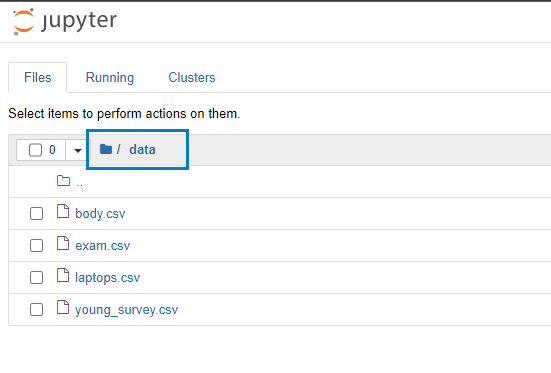
Task: Click the parent directory folder icon
Action: [x=63, y=181]
